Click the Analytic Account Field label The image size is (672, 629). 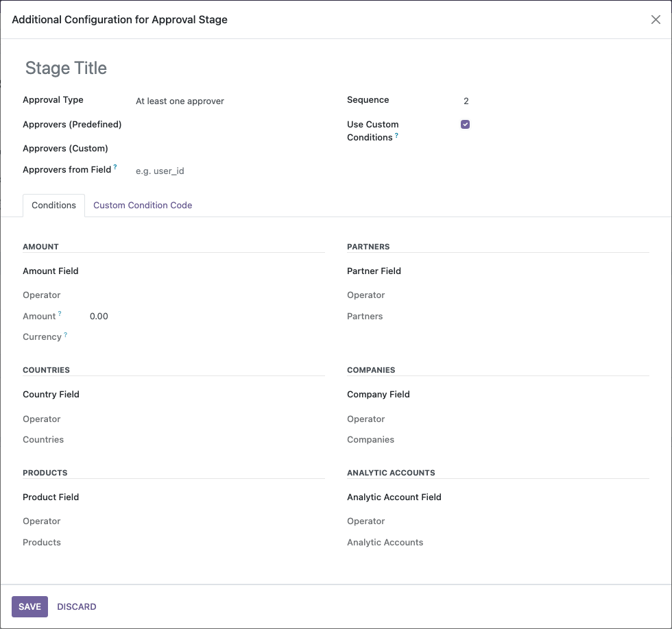click(x=394, y=497)
